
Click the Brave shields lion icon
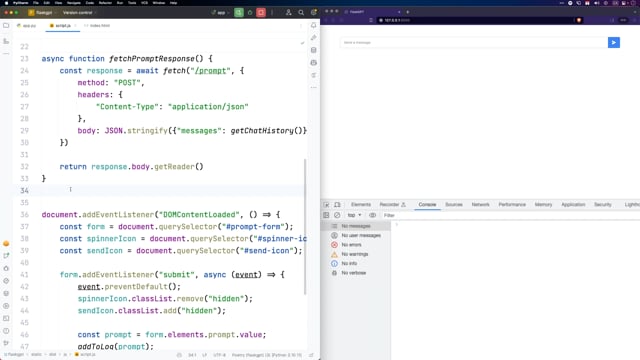pos(579,20)
